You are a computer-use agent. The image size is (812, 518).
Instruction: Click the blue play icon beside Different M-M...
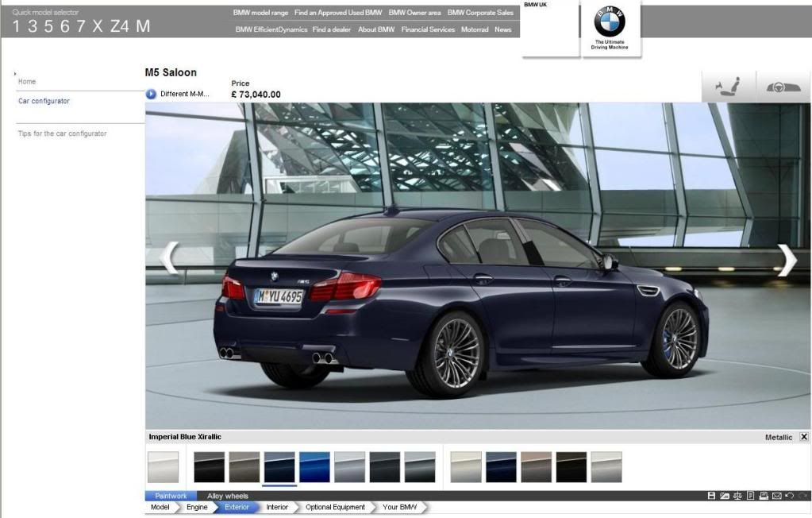tap(151, 94)
